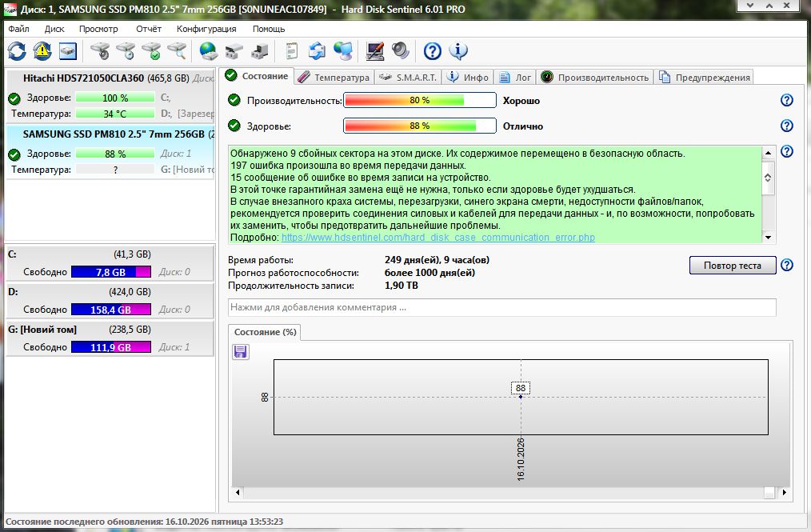Click the description scrollbar down arrow
811x532 pixels.
(x=768, y=238)
